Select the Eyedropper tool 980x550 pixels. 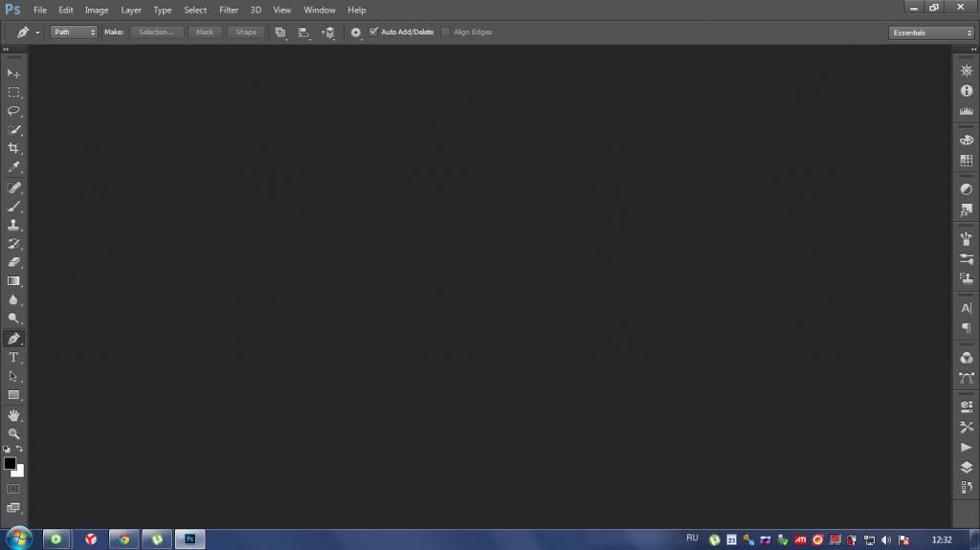(x=13, y=166)
